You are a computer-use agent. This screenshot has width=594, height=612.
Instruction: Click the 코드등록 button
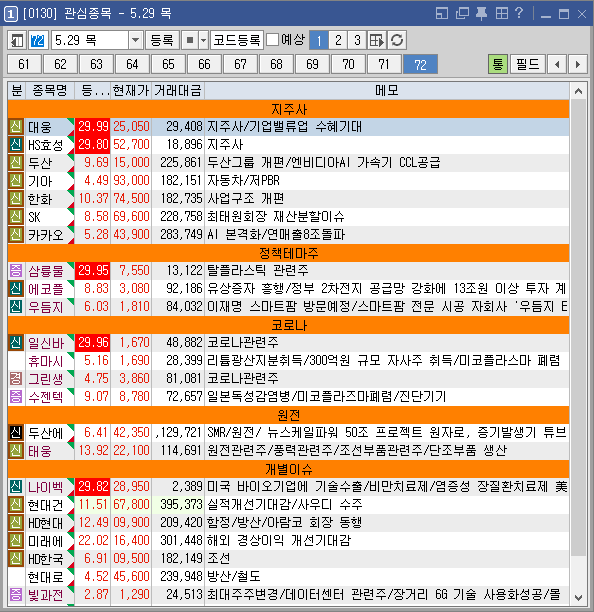click(x=237, y=40)
